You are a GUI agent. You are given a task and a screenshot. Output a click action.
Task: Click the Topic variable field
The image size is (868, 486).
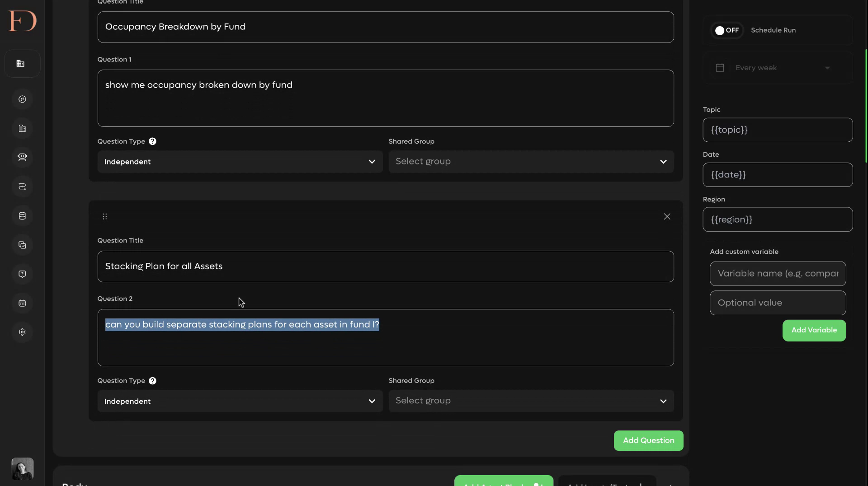[x=778, y=130]
